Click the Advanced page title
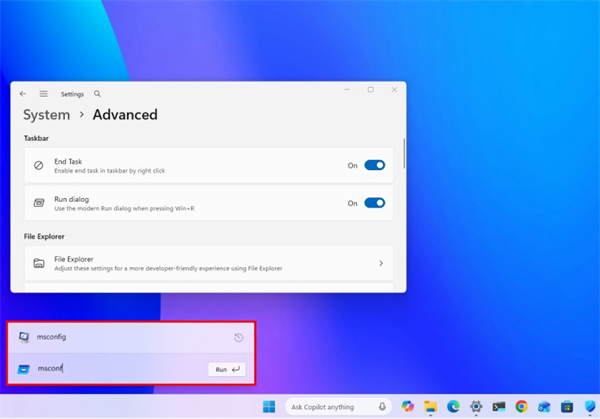 pos(125,115)
